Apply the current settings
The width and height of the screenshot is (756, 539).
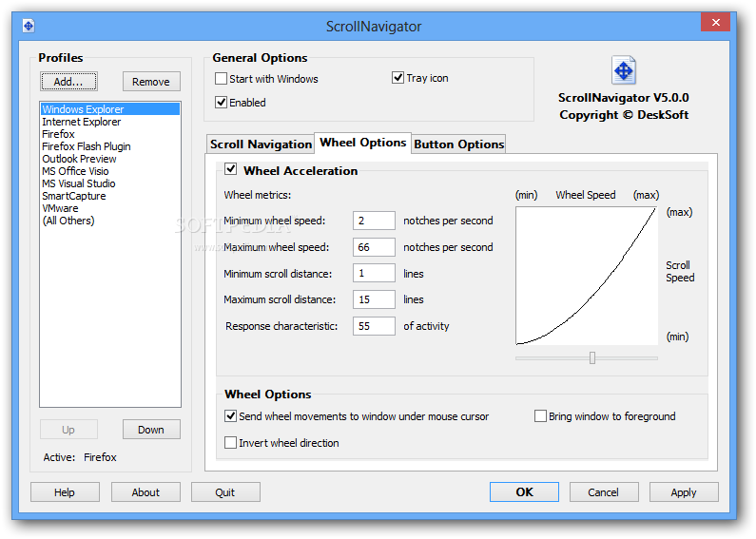coord(684,492)
